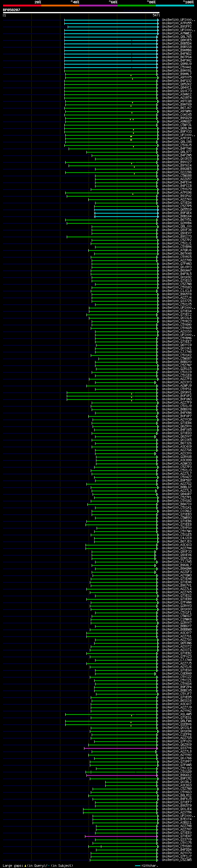Screen dimensions: 197x868
Task: Select the UniRef100_C5X6J5 label
Action: pos(176,145)
